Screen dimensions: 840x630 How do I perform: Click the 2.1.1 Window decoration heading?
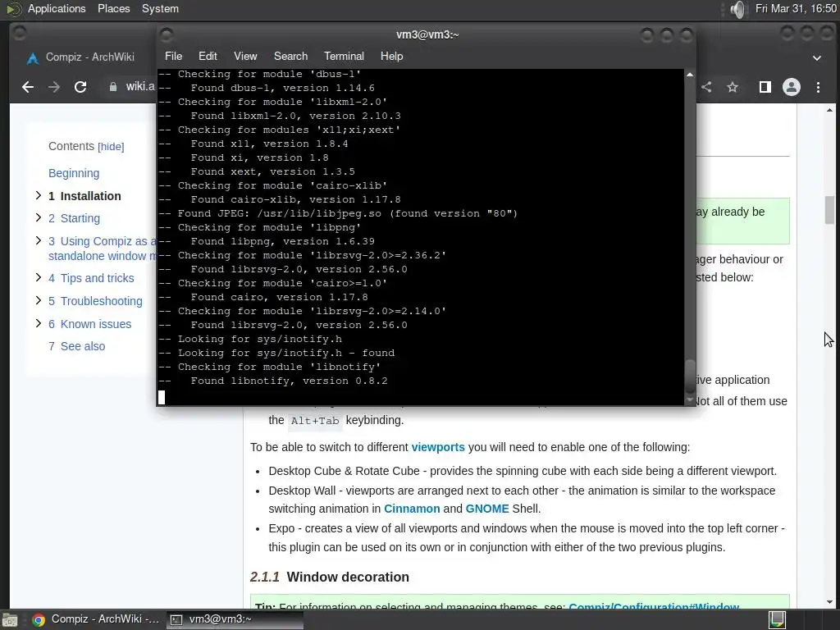tap(330, 577)
